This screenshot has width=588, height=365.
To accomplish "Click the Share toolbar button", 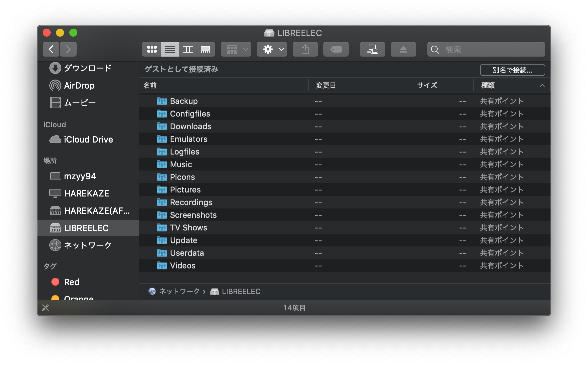I will (305, 49).
